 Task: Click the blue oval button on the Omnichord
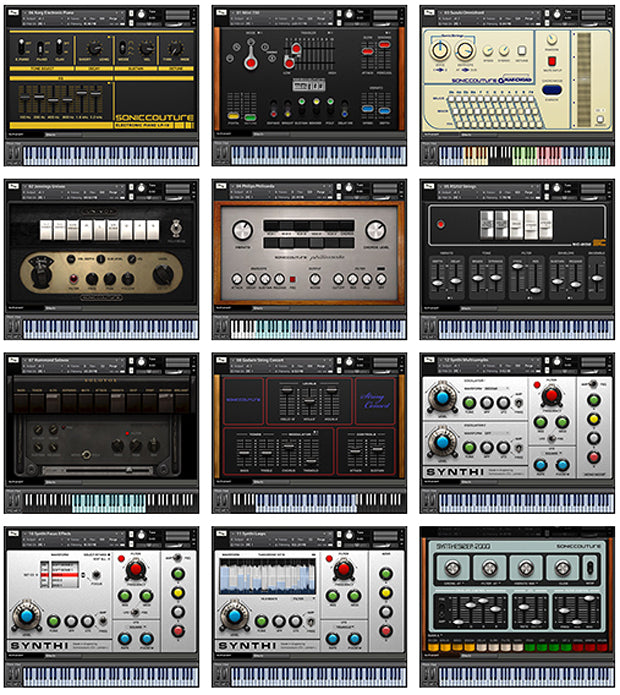pos(551,90)
